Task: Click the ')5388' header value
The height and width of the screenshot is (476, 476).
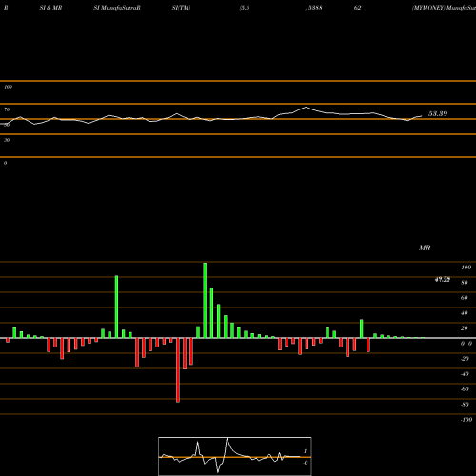Action: point(313,8)
